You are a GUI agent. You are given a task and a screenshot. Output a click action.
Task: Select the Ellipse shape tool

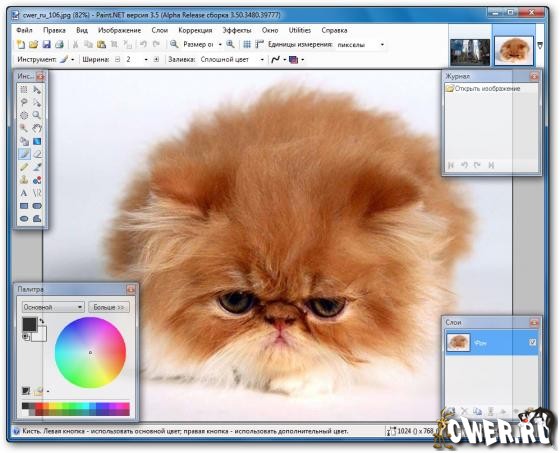24,219
